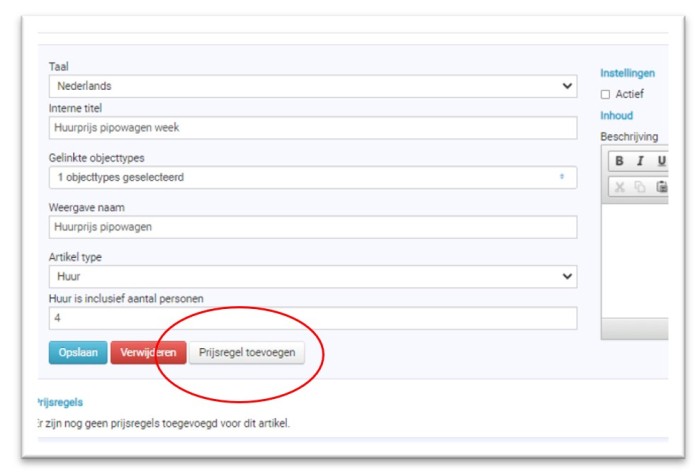Viewport: 700px width, 472px height.
Task: Toggle underline formatting in Beschrijving editor
Action: pos(661,161)
